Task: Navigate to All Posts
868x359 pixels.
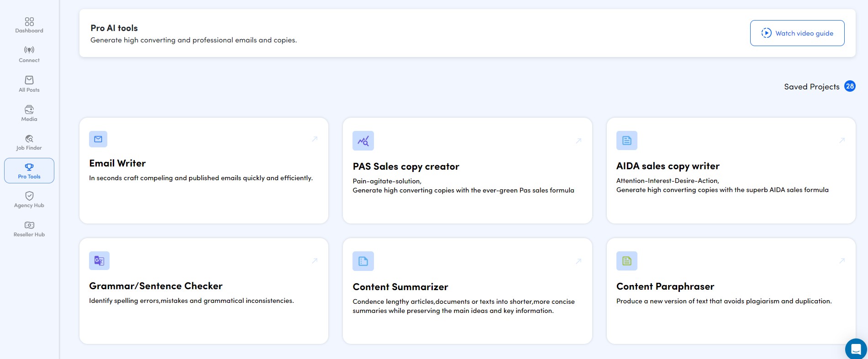Action: click(x=29, y=84)
